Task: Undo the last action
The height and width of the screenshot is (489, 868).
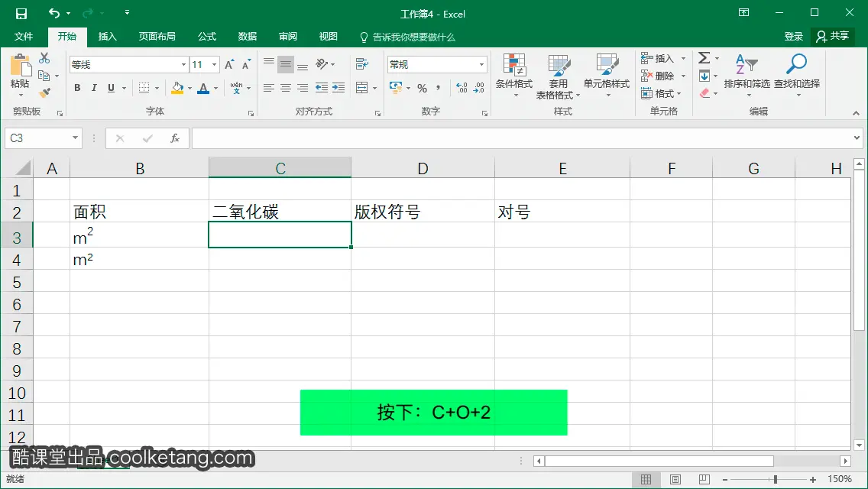Action: [x=54, y=13]
